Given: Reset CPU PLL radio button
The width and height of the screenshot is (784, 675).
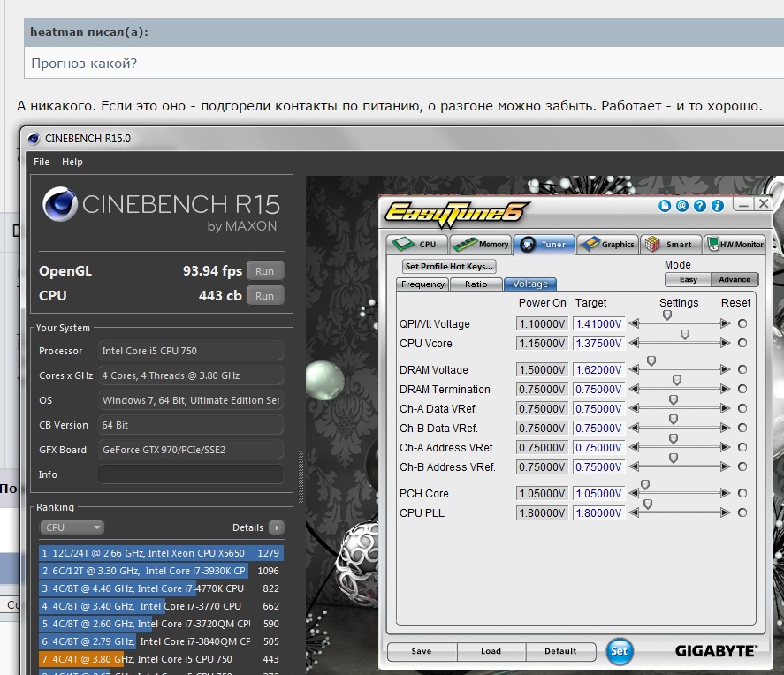Looking at the screenshot, I should (x=742, y=513).
